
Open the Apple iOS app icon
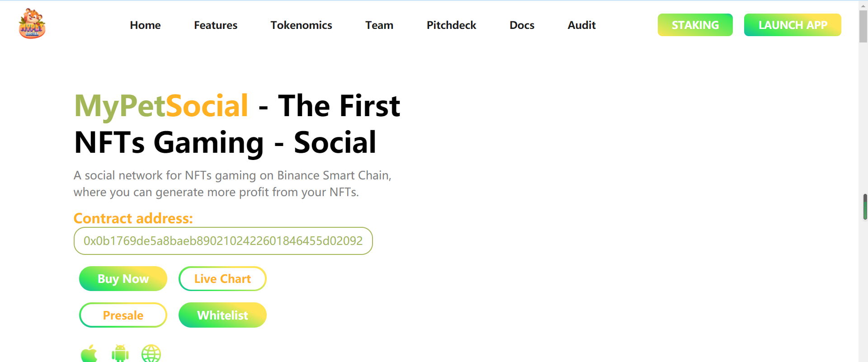89,353
